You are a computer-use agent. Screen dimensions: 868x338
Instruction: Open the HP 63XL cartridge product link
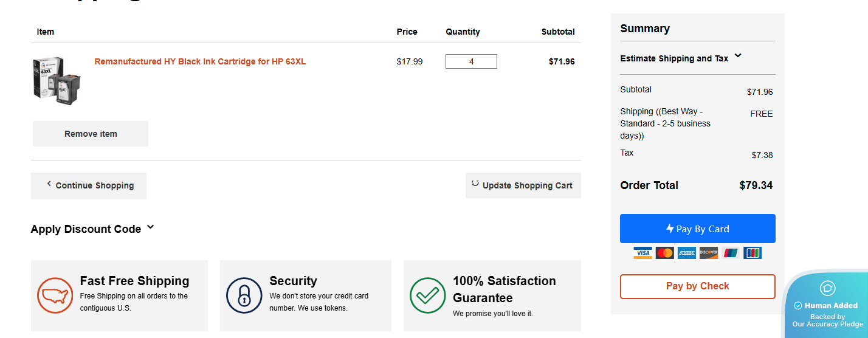point(200,61)
